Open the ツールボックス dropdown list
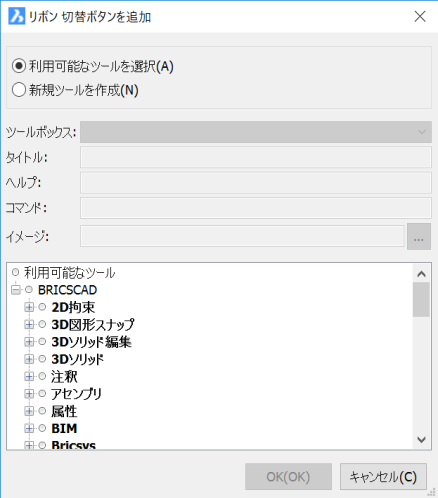 pos(256,132)
